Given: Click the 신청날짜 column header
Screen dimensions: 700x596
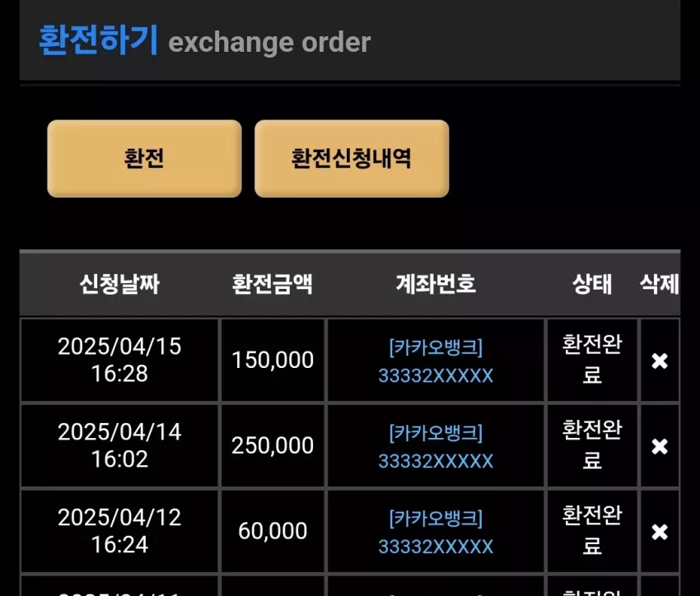Looking at the screenshot, I should coord(119,284).
